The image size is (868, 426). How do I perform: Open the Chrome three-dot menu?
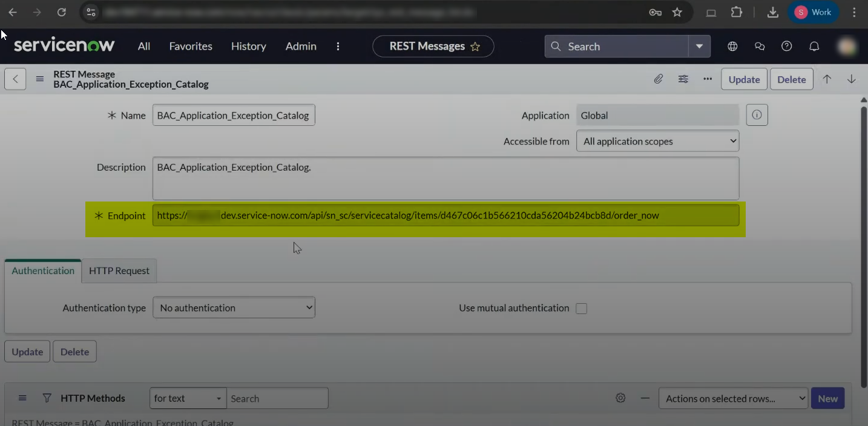click(x=854, y=12)
